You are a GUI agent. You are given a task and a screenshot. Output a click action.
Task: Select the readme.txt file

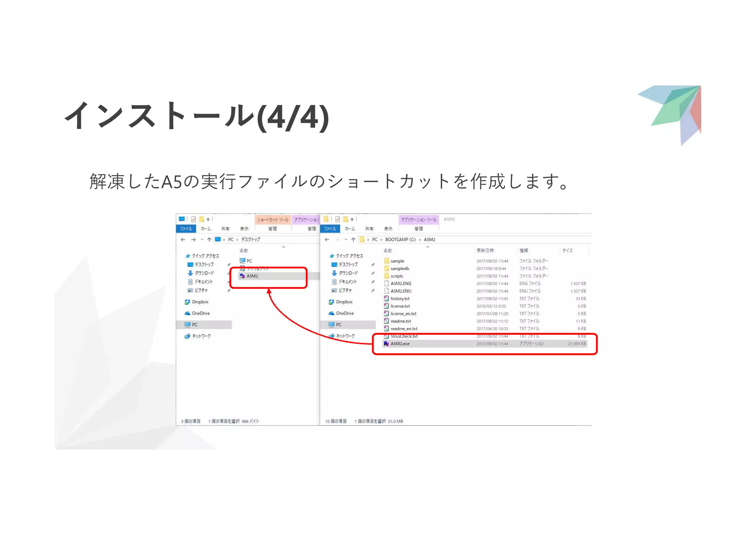click(x=397, y=321)
